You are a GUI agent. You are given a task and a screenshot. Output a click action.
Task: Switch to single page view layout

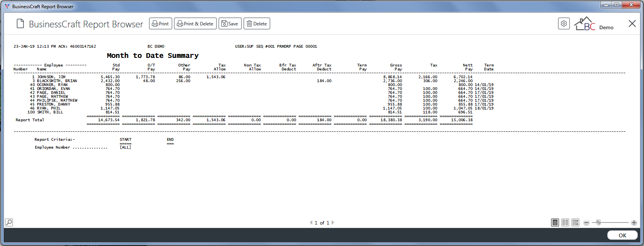point(555,223)
